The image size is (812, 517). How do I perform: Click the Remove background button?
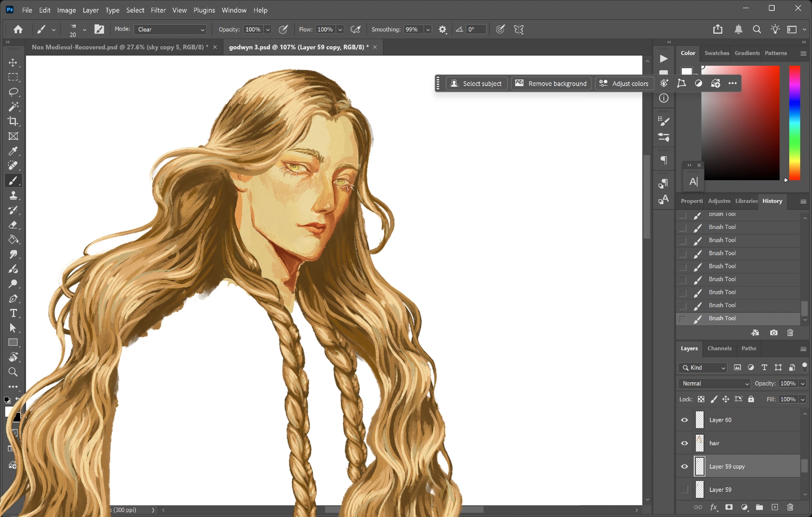tap(551, 84)
